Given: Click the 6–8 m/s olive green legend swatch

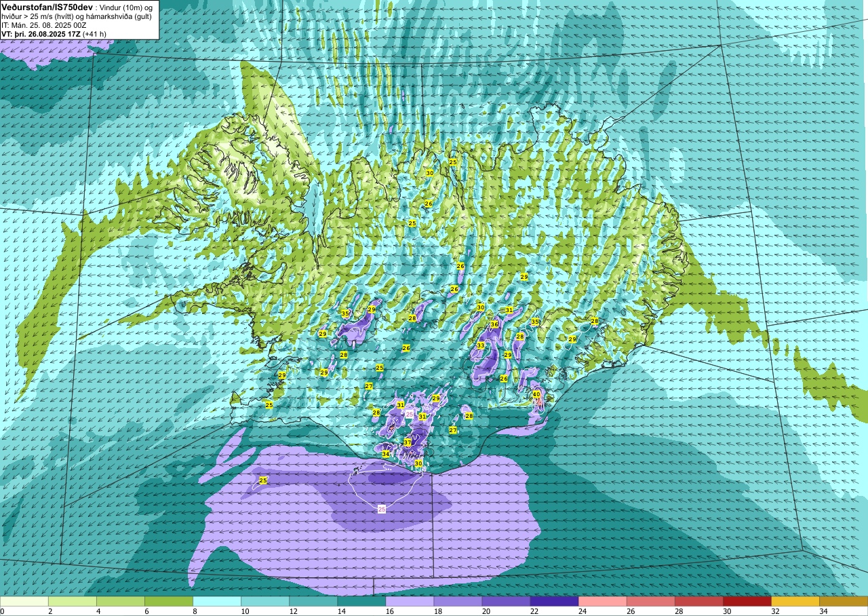Looking at the screenshot, I should [169, 601].
